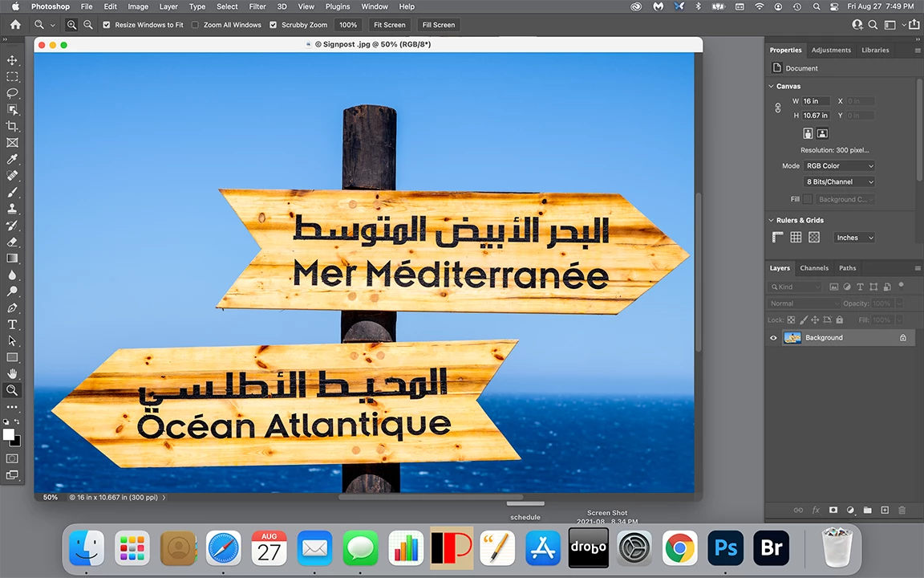
Task: Select the Eyedropper tool
Action: point(12,159)
